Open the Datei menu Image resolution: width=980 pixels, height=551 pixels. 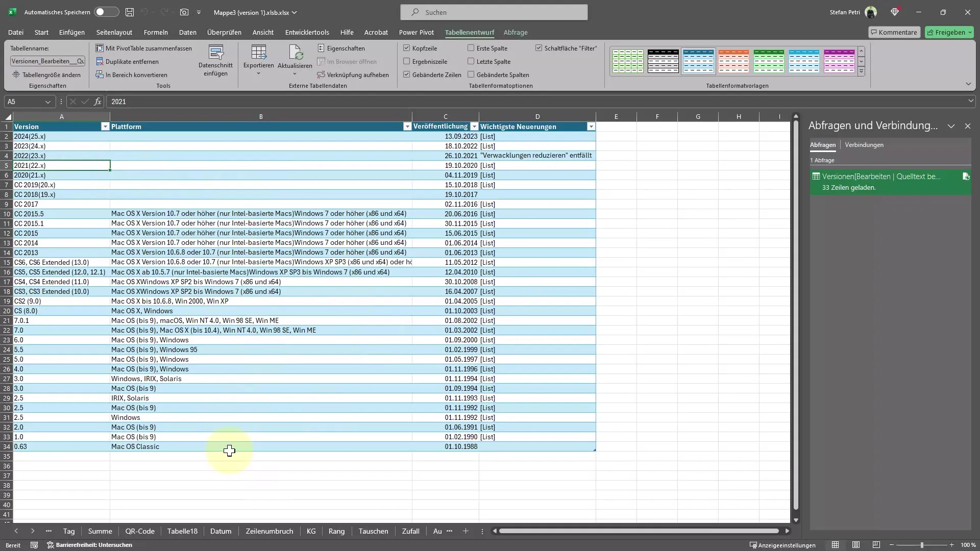(16, 32)
